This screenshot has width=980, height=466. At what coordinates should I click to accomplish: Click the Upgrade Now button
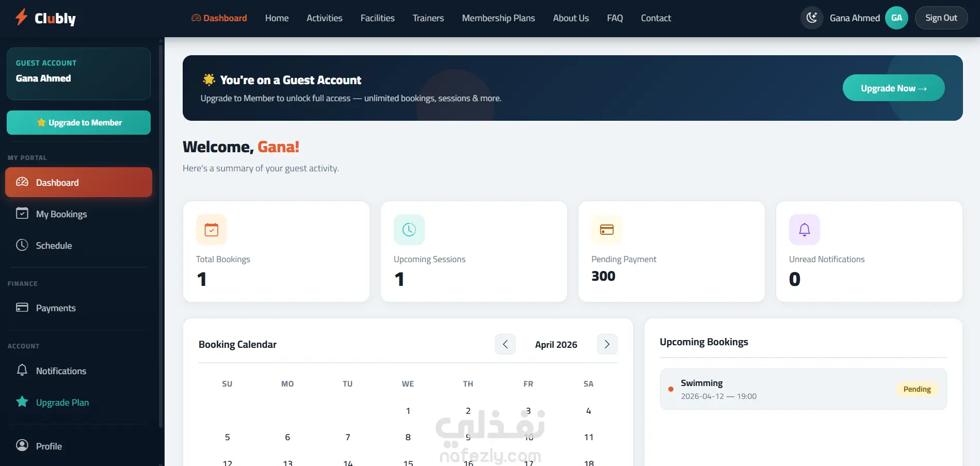[x=893, y=88]
